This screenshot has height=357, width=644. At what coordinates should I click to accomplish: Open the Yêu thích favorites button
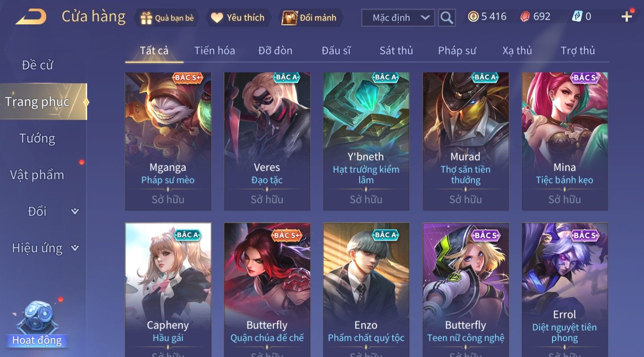[x=239, y=18]
